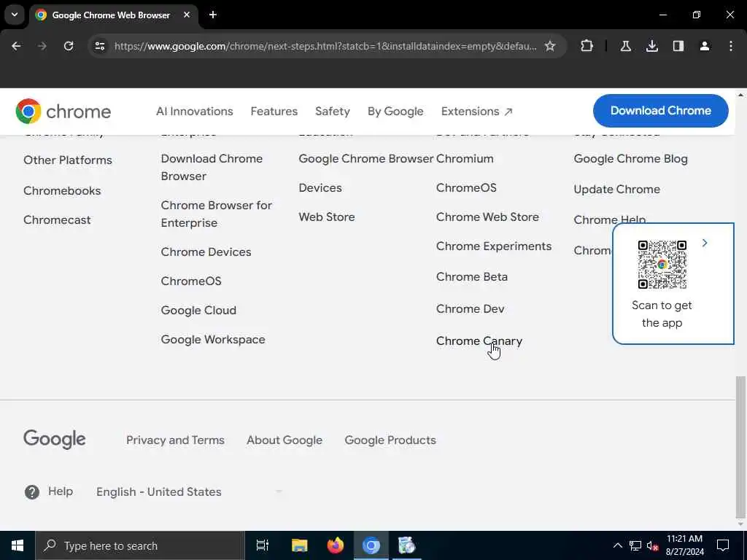The height and width of the screenshot is (560, 747).
Task: Open Privacy and Terms link
Action: pyautogui.click(x=175, y=440)
